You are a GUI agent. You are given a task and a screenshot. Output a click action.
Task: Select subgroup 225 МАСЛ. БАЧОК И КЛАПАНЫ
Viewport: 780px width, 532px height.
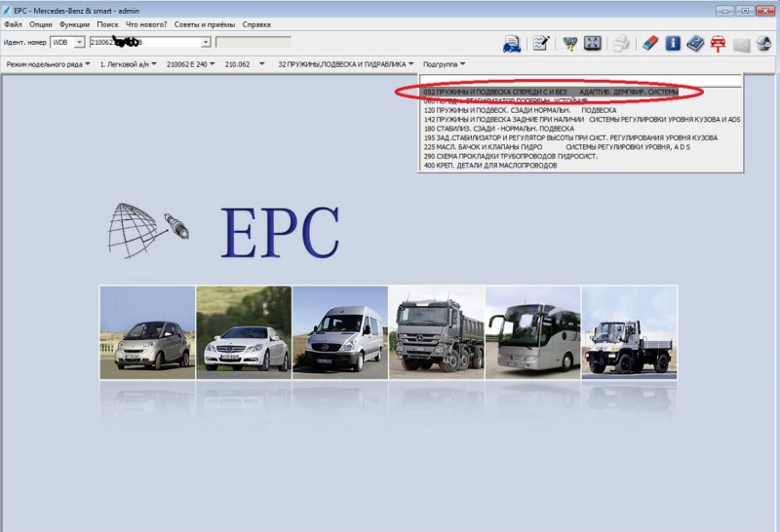pyautogui.click(x=557, y=147)
